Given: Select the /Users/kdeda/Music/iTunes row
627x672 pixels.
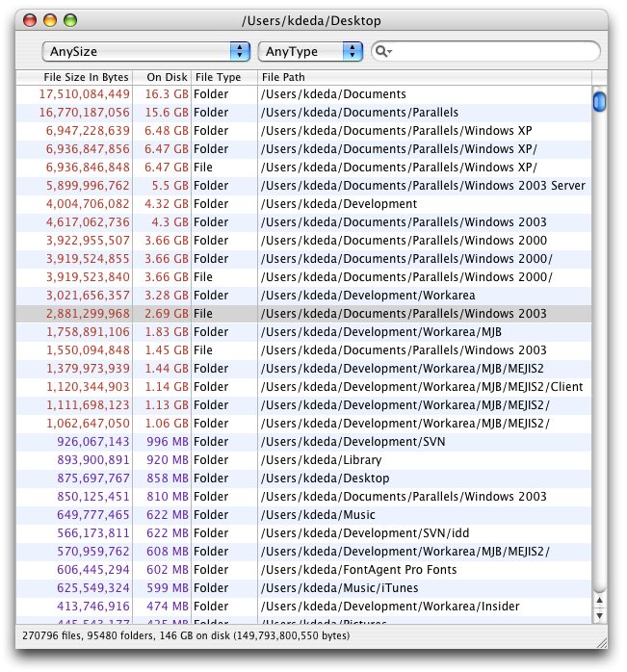Looking at the screenshot, I should coord(303,588).
